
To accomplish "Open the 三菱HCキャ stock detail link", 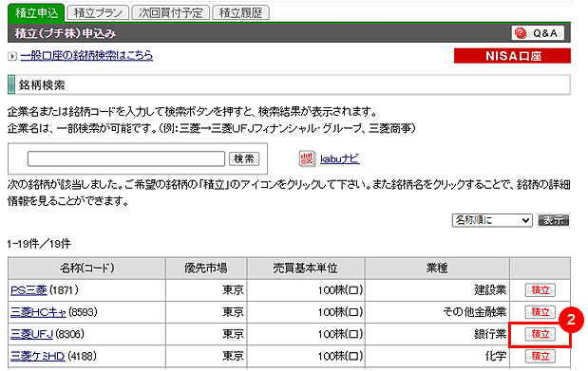I will 38,312.
